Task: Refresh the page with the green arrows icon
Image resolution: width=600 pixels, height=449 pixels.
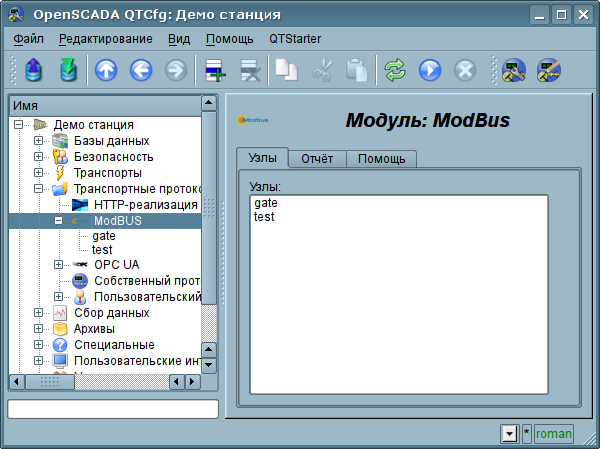Action: tap(395, 70)
